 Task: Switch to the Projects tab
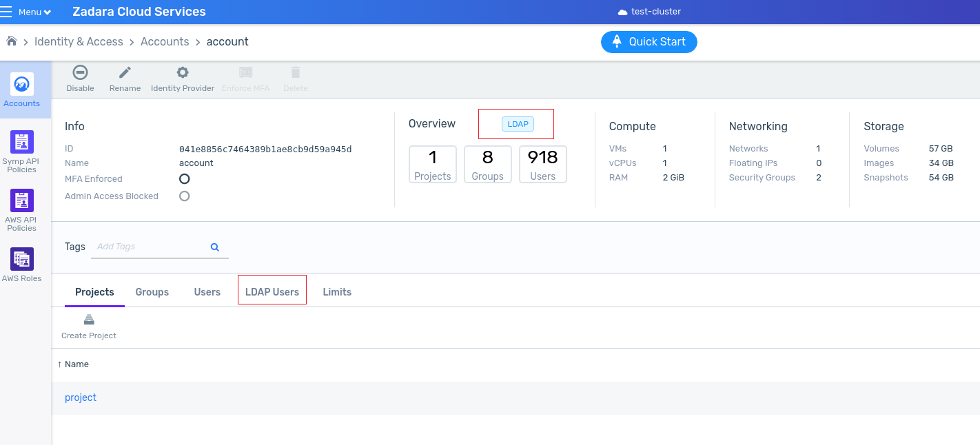[x=94, y=292]
